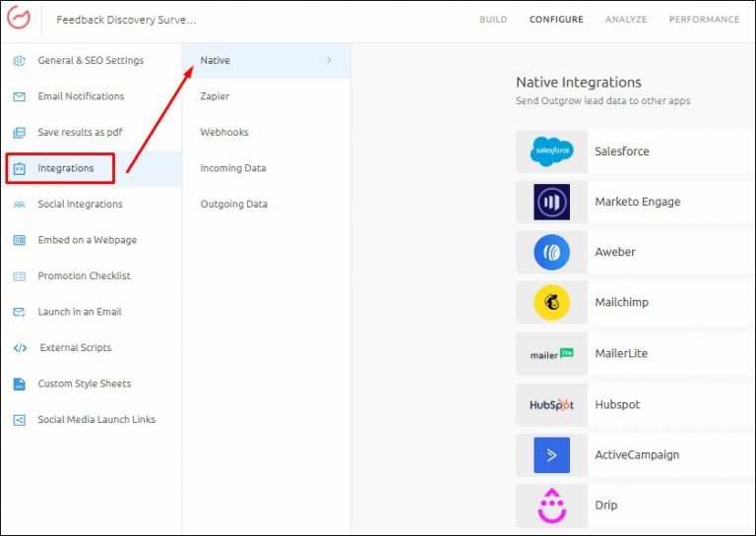Choose the Aweber integration icon
The image size is (756, 536).
point(551,253)
